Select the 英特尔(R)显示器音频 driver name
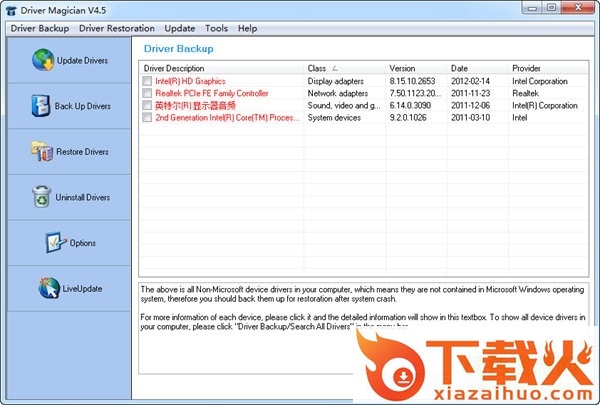This screenshot has width=600, height=405. [x=195, y=105]
